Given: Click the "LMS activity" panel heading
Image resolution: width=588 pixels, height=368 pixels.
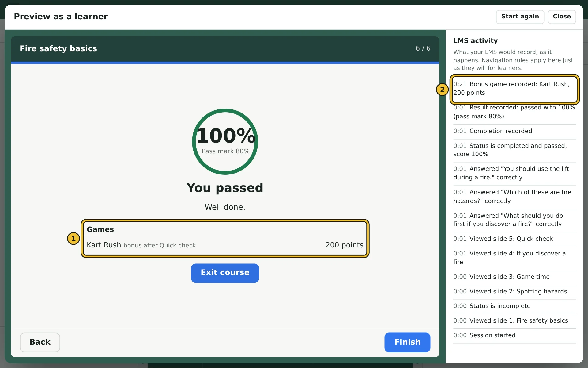Looking at the screenshot, I should click(x=475, y=41).
